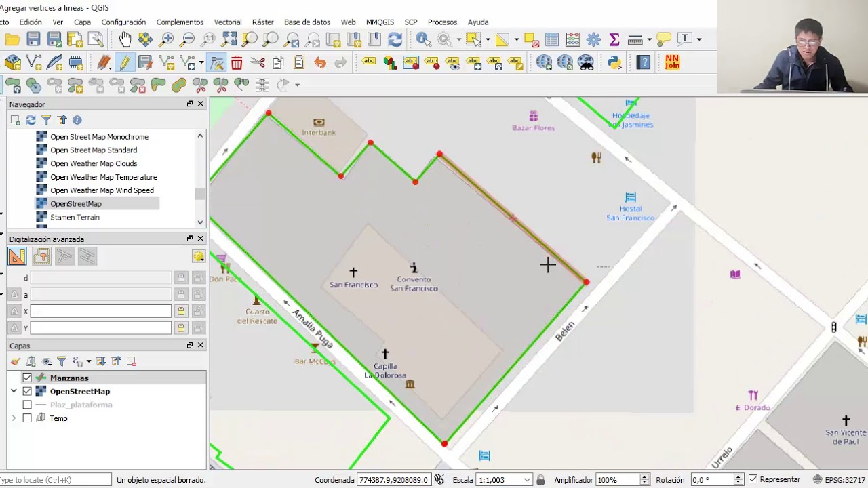Screen dimensions: 868x488
Task: Click the X coordinate input field
Action: pos(100,311)
